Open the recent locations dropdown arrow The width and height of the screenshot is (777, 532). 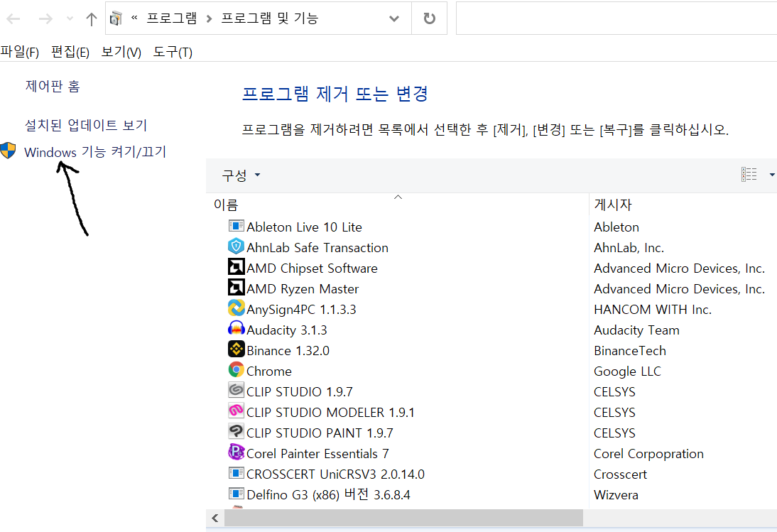[70, 19]
